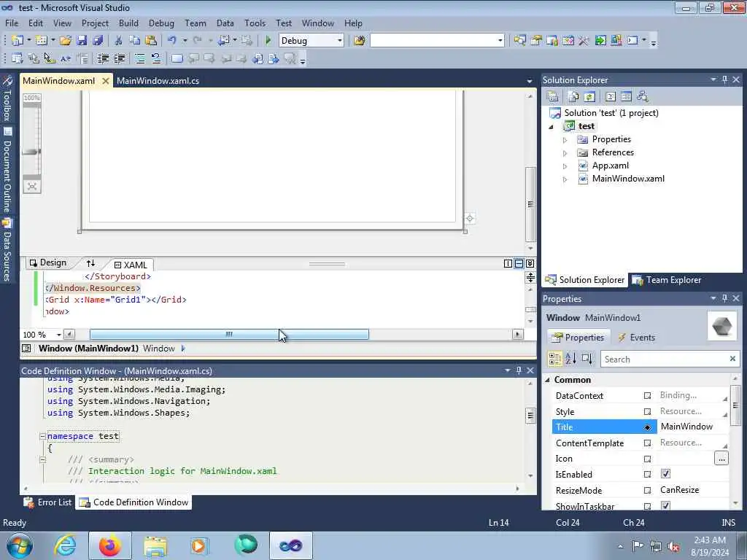Open Extension Manager icon in toolbar
This screenshot has width=747, height=560.
click(x=616, y=41)
